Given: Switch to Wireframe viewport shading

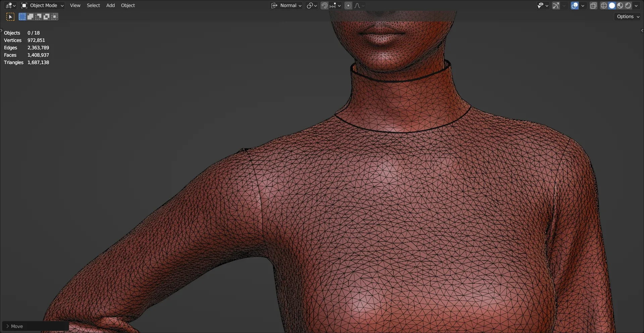Looking at the screenshot, I should 604,5.
